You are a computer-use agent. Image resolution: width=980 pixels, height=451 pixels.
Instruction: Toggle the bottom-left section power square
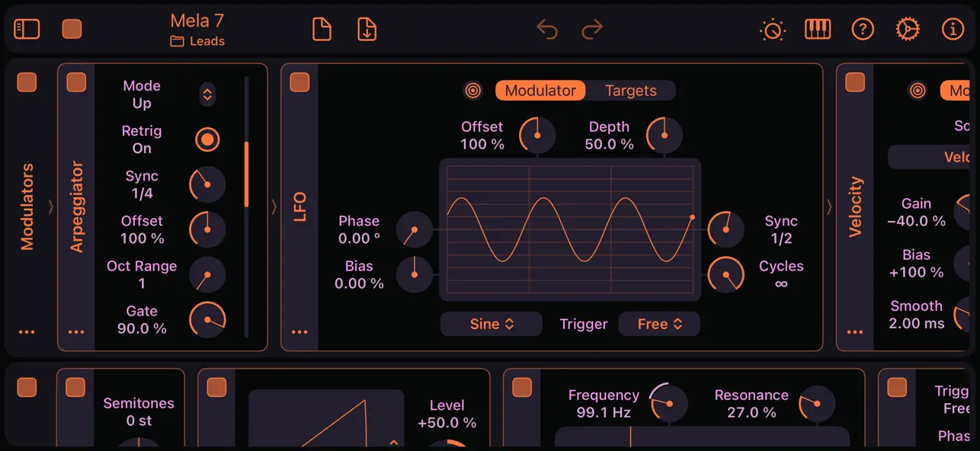27,387
